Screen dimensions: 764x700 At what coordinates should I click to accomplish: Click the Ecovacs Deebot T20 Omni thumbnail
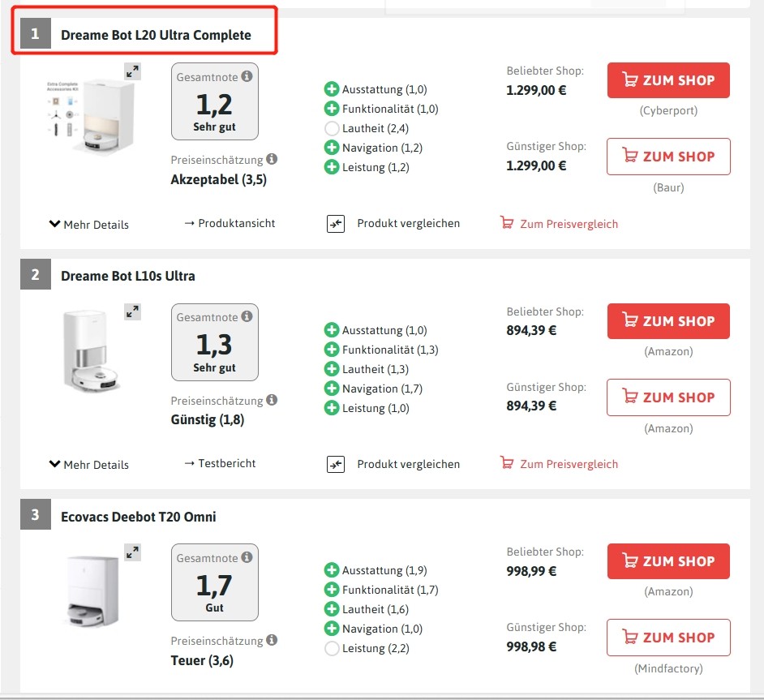point(92,590)
